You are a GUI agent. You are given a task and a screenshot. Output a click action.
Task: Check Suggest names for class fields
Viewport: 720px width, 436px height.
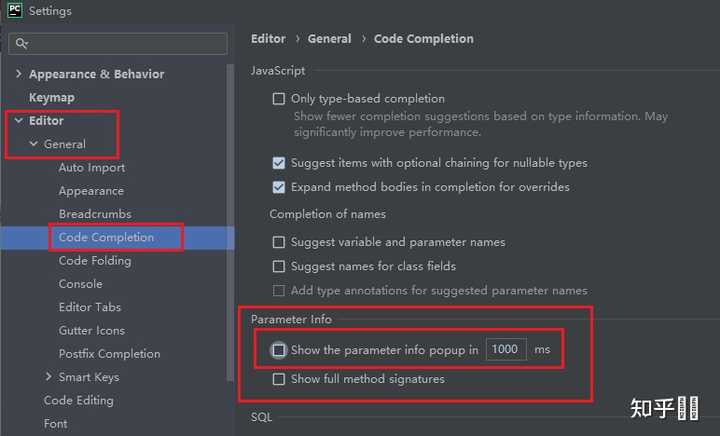point(278,266)
